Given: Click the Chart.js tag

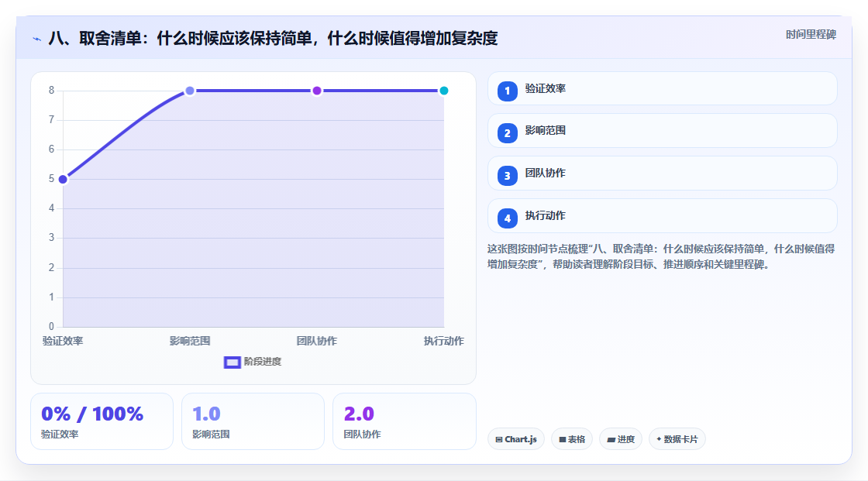Looking at the screenshot, I should click(516, 439).
